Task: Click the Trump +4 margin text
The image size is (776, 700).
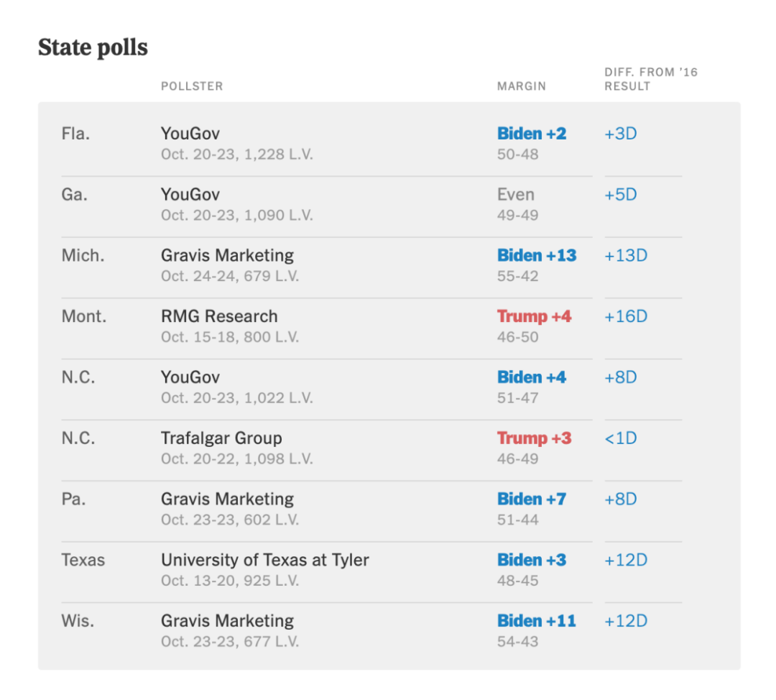Action: click(x=534, y=316)
